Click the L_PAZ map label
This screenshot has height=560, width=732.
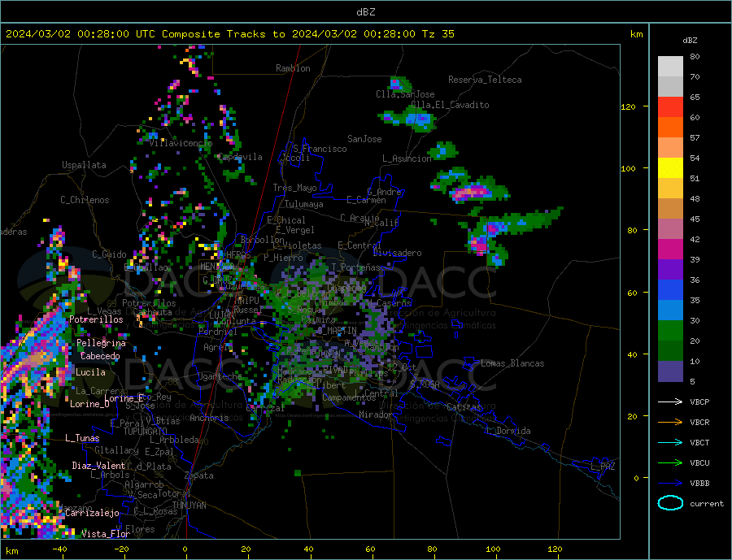(x=603, y=467)
